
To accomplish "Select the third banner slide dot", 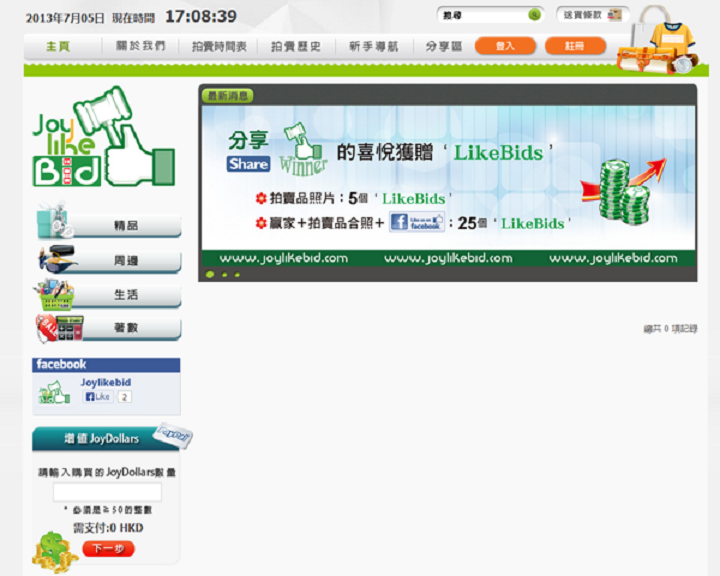I will coord(237,275).
